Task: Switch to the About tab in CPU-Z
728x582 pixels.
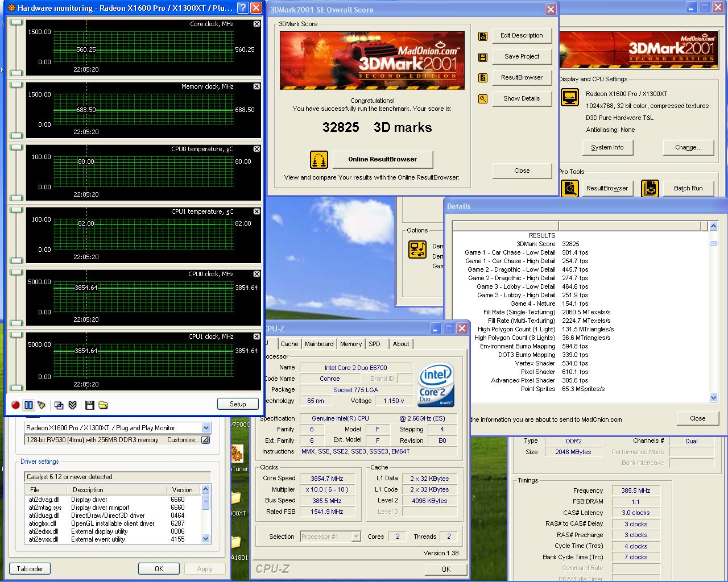Action: click(401, 344)
